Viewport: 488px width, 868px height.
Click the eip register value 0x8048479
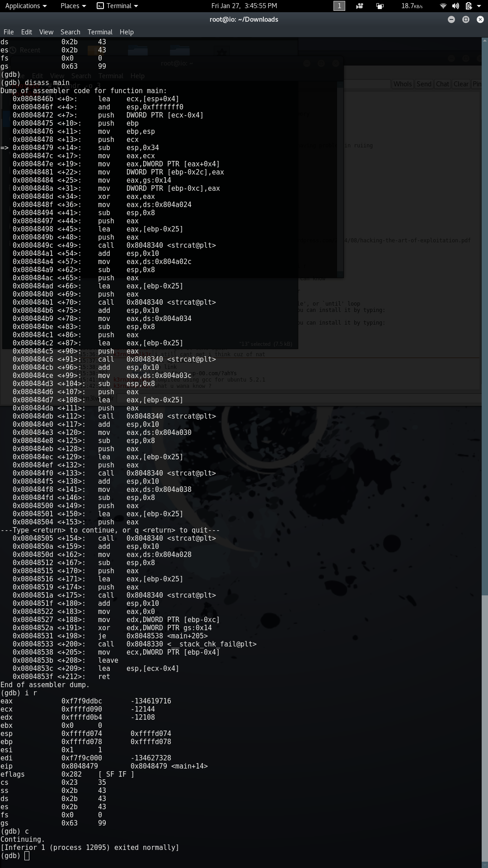(x=80, y=766)
